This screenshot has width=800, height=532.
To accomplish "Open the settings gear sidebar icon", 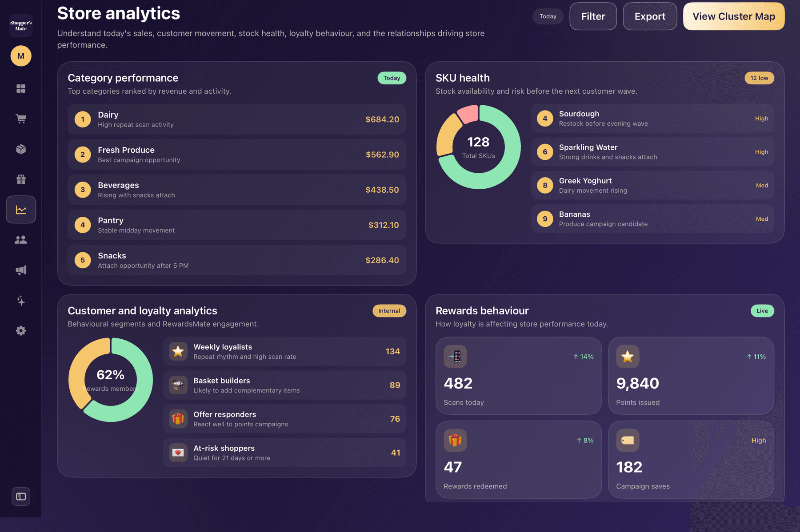I will click(x=21, y=331).
